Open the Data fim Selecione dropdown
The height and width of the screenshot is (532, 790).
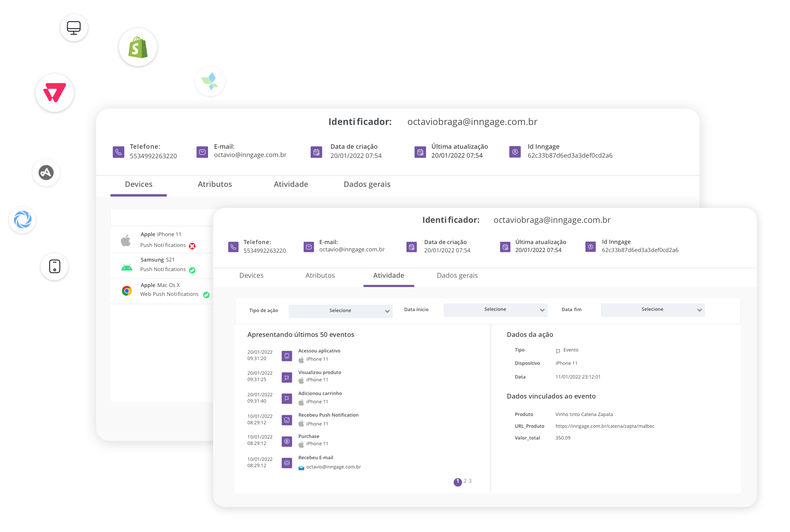[653, 310]
